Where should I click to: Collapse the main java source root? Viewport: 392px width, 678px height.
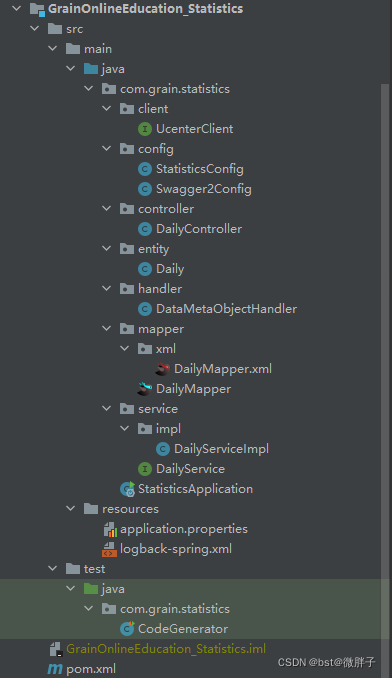[70, 68]
